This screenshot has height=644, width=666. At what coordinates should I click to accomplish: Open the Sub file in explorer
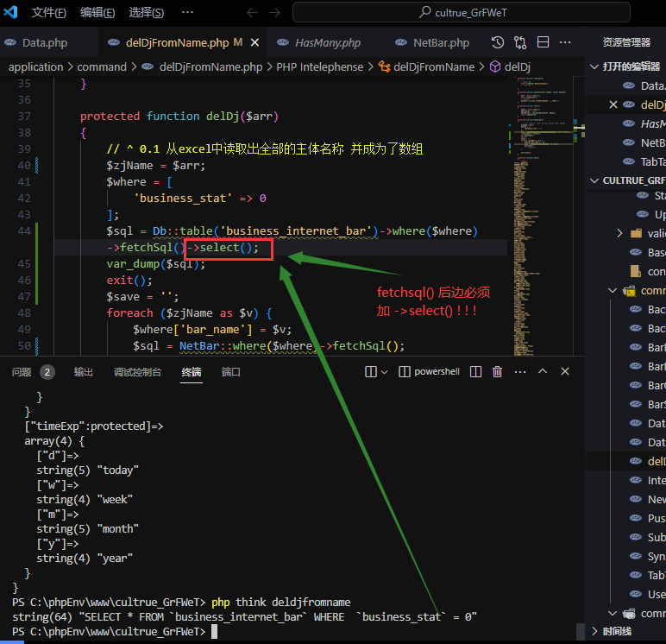625,537
